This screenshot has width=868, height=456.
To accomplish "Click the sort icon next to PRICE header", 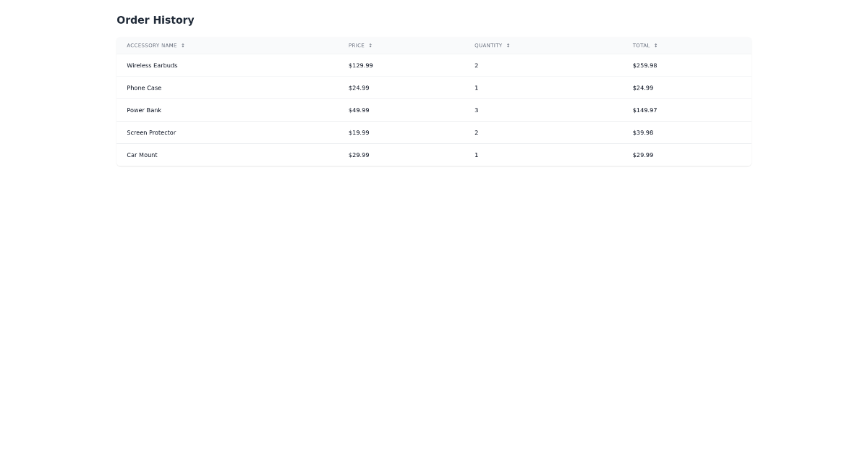I will [370, 45].
